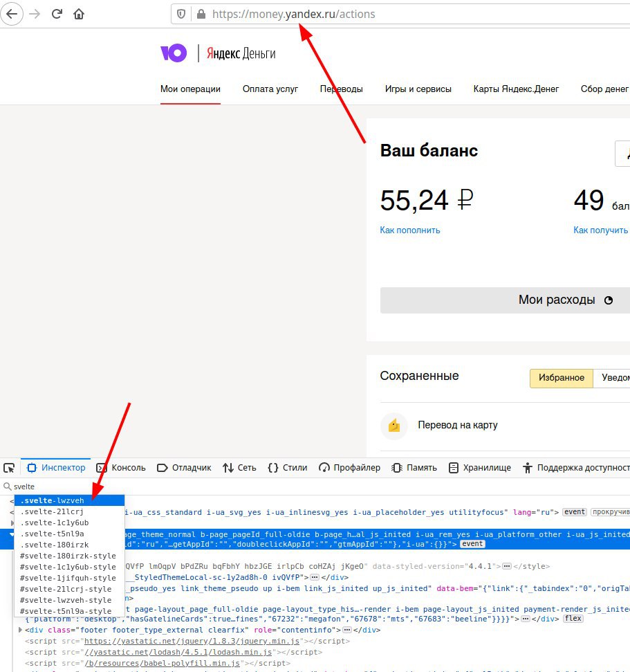Click the tracking protection shield icon
This screenshot has height=672, width=630.
coord(181,14)
